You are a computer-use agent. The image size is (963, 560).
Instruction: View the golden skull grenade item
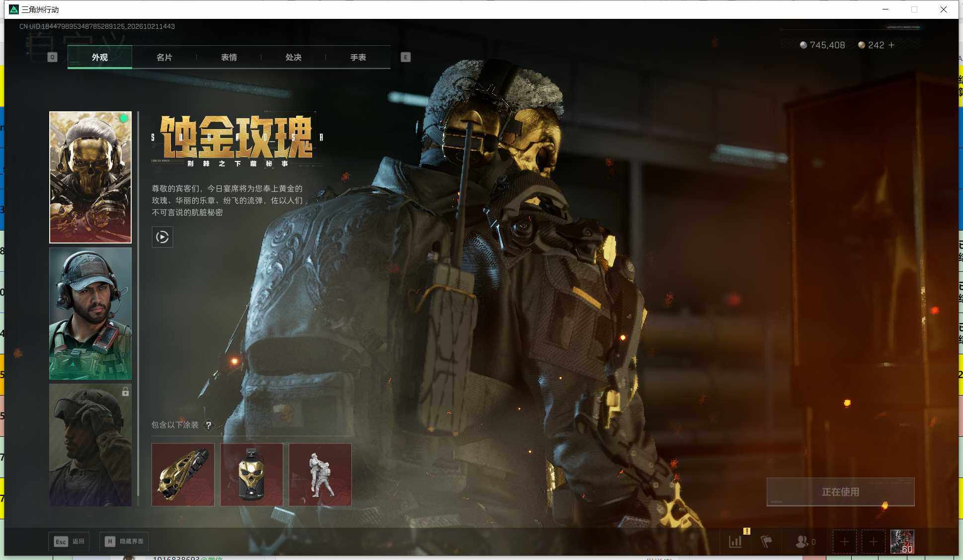[251, 475]
